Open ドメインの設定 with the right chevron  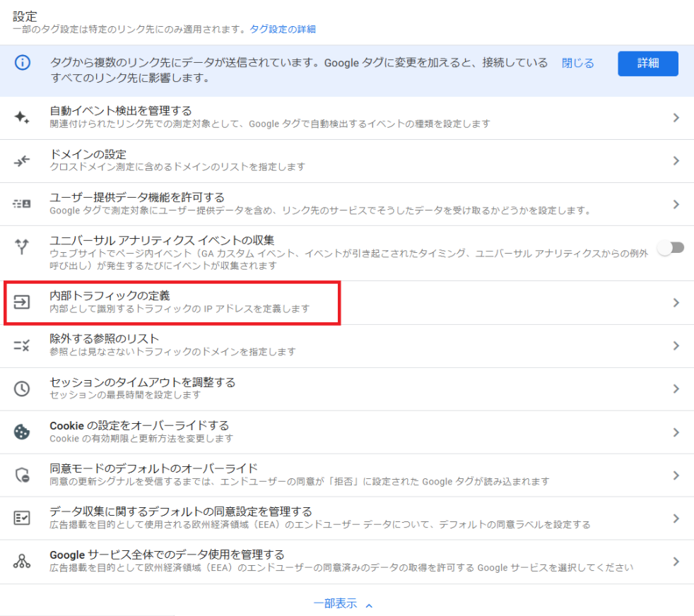[676, 160]
